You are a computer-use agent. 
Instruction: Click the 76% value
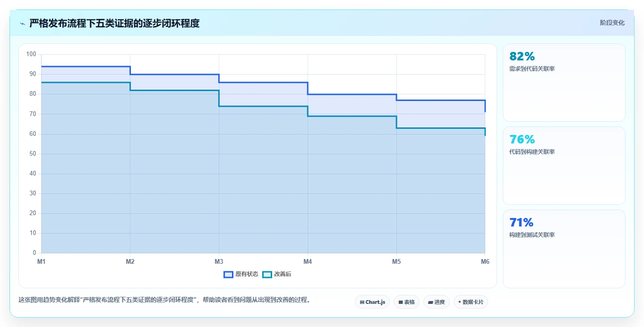click(522, 140)
